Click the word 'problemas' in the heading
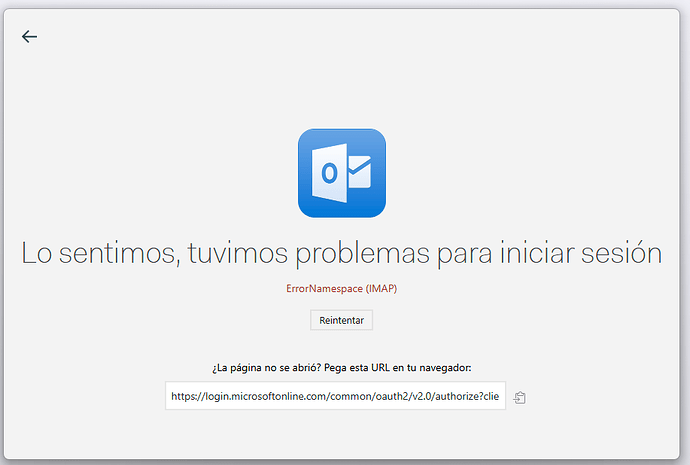This screenshot has height=465, width=690. click(362, 254)
